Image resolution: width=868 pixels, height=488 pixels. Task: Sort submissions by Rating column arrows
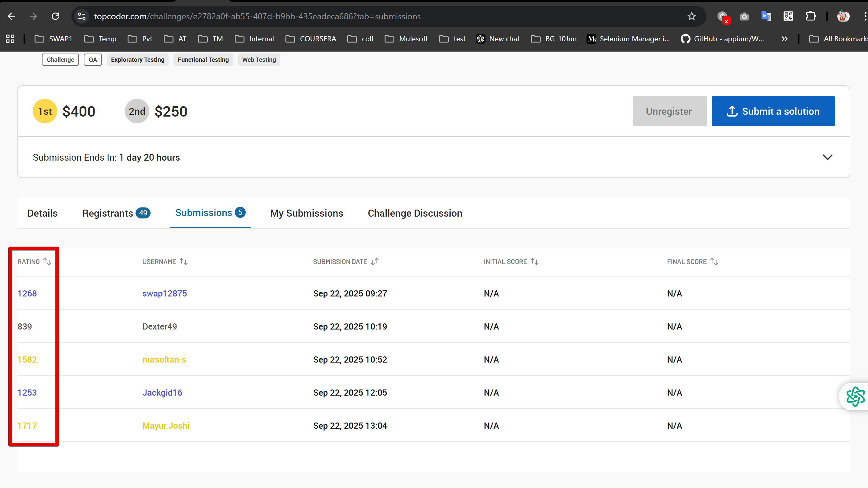(x=47, y=262)
